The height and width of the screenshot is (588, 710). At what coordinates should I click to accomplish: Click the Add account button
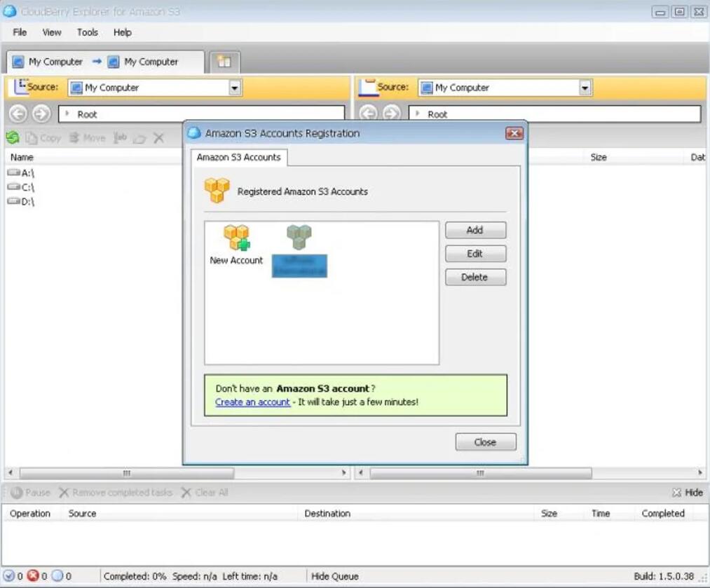tap(475, 230)
